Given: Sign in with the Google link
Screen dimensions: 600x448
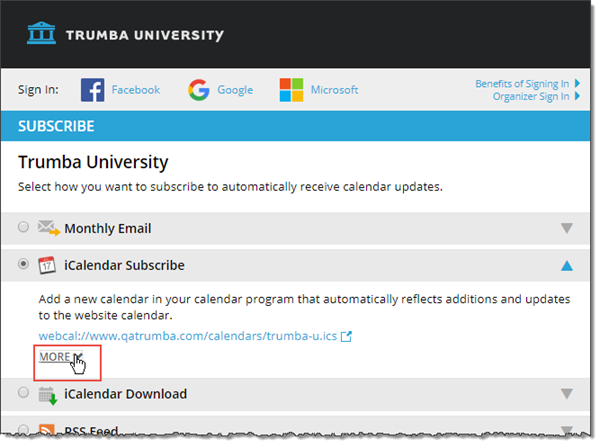Looking at the screenshot, I should pyautogui.click(x=235, y=90).
